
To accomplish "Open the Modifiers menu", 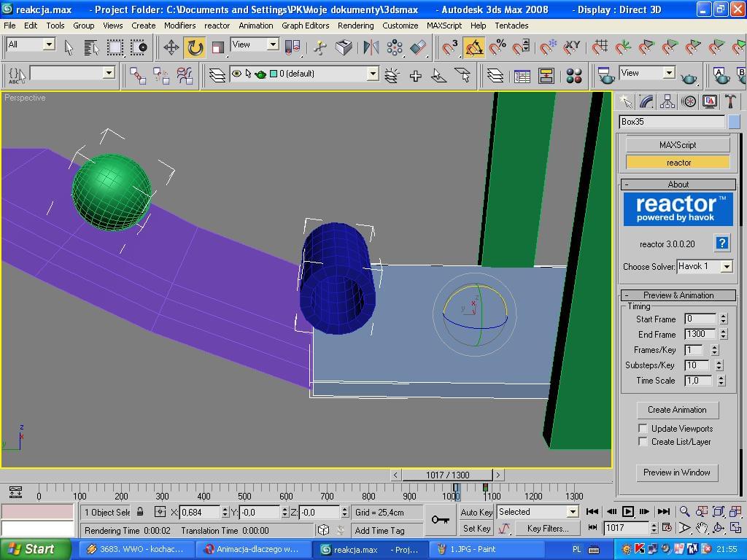I will 179,26.
